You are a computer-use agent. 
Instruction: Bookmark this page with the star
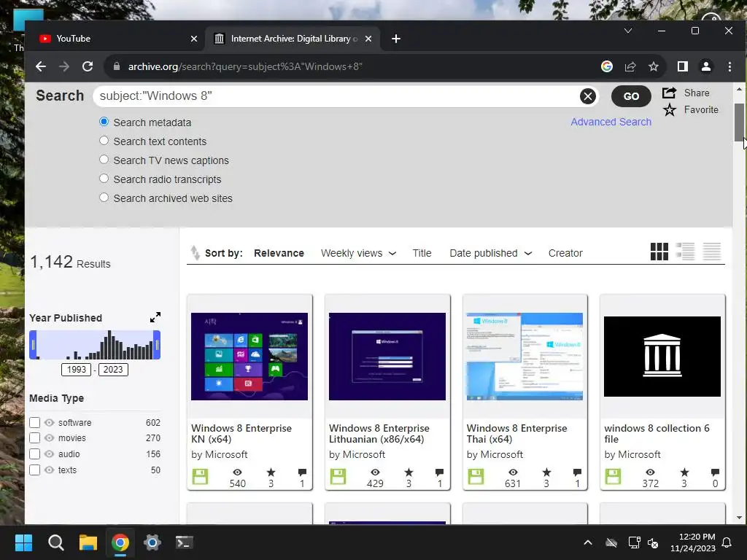654,66
